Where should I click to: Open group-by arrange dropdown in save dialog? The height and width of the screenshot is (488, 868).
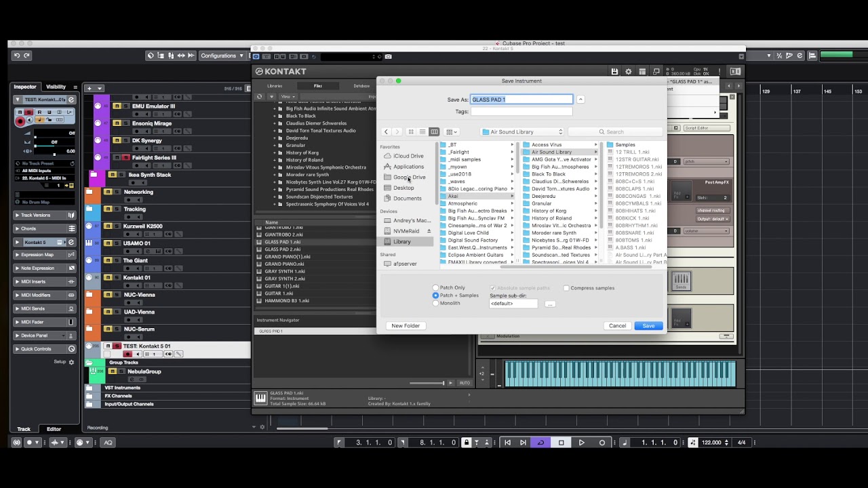pos(452,131)
